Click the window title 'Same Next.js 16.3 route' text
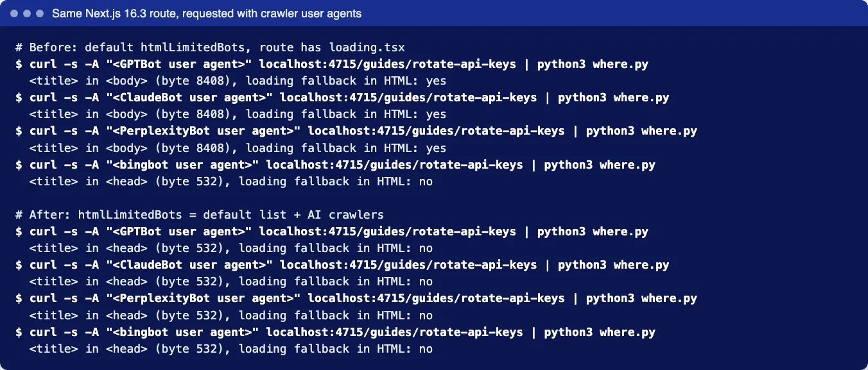The height and width of the screenshot is (370, 868). click(x=207, y=13)
